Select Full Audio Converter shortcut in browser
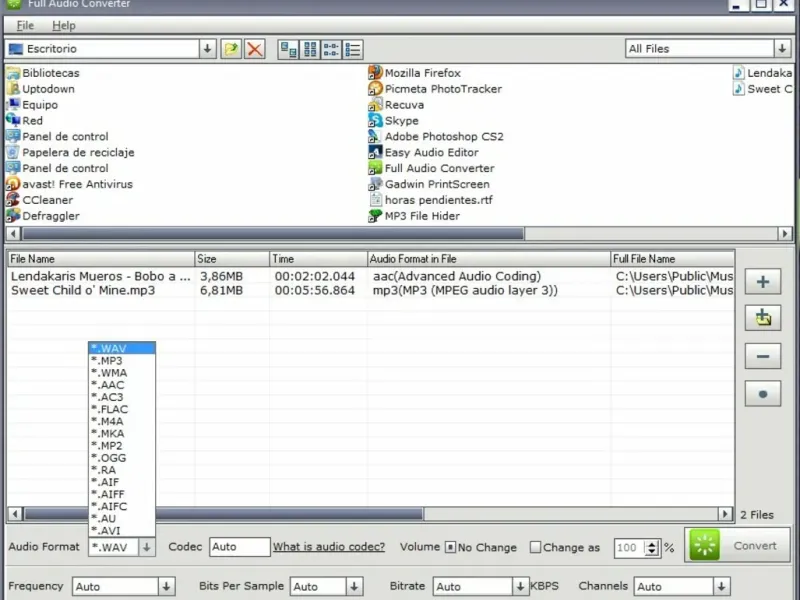Screen dimensions: 800x600 (431, 168)
